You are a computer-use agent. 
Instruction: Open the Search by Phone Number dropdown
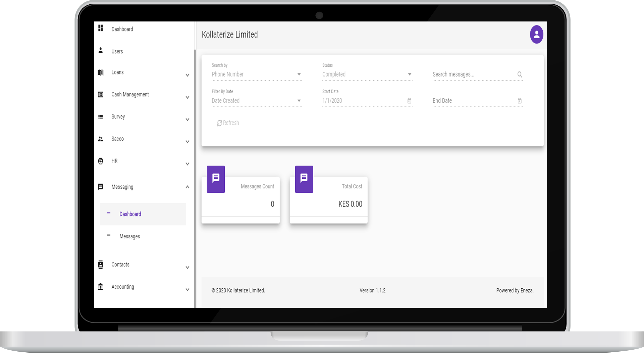click(257, 74)
